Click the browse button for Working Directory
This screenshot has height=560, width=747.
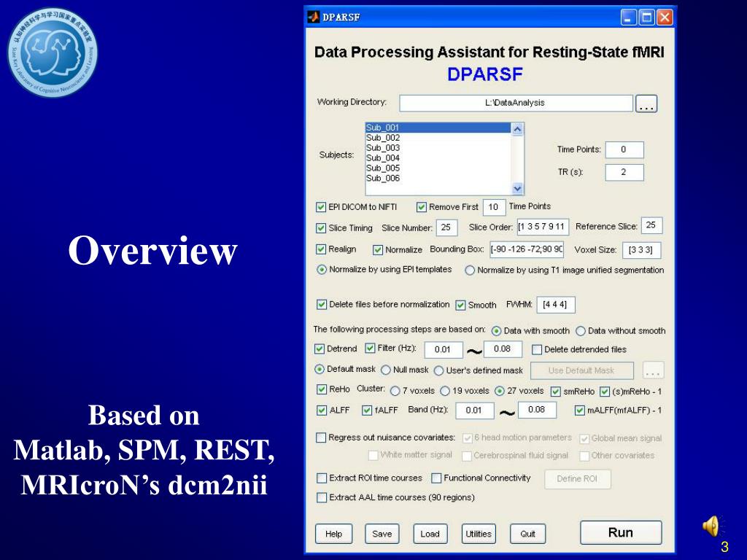(646, 104)
